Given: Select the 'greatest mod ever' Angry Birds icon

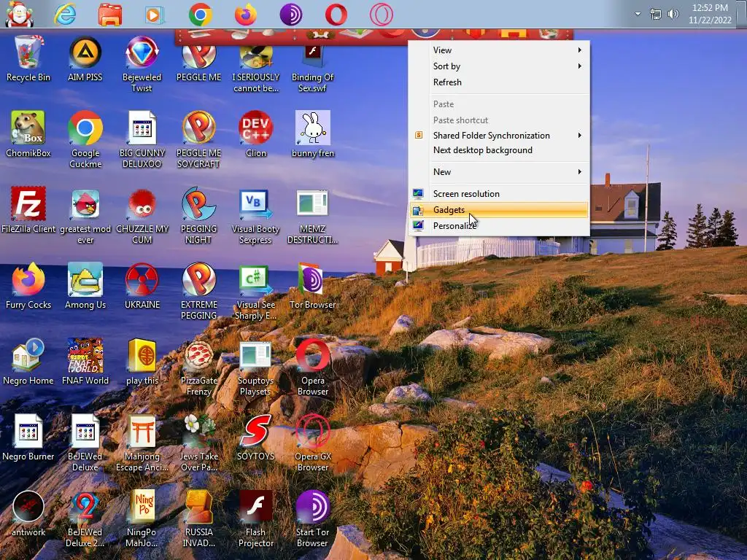Looking at the screenshot, I should [85, 216].
